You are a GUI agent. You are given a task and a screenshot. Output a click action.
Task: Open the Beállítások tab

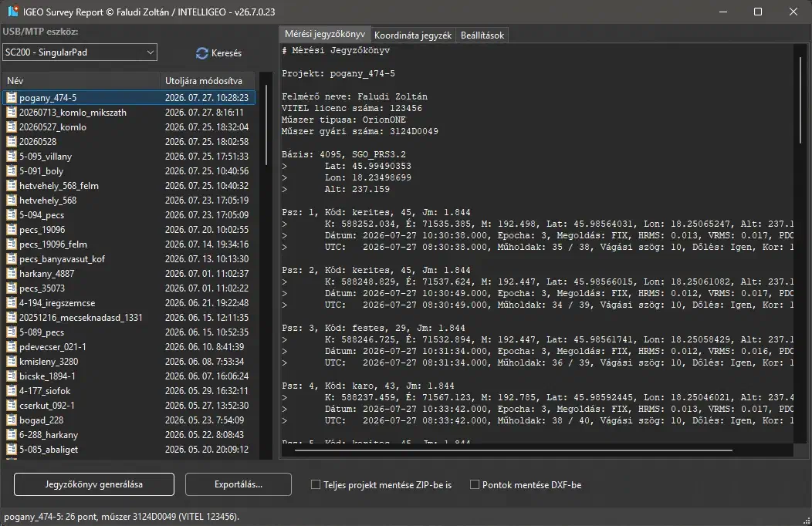tap(482, 35)
